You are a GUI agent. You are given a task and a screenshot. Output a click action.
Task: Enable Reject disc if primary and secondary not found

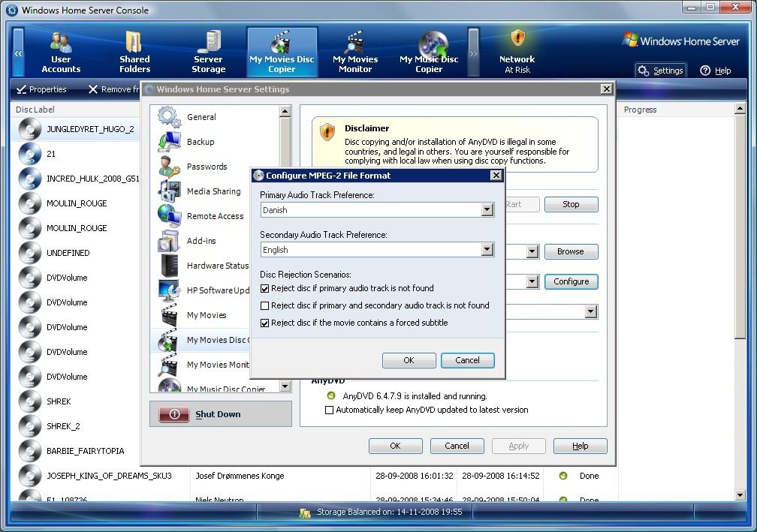[264, 306]
